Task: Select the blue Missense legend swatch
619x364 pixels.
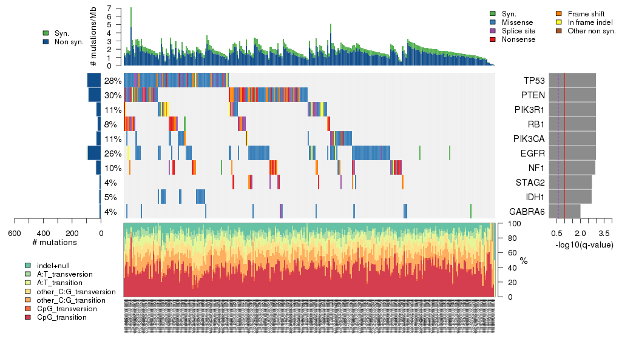Action: click(x=493, y=22)
